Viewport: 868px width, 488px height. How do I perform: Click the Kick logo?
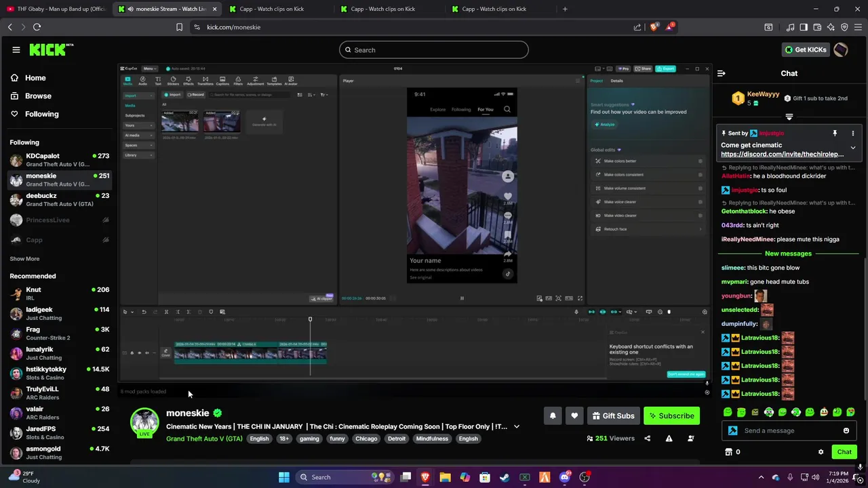(51, 49)
